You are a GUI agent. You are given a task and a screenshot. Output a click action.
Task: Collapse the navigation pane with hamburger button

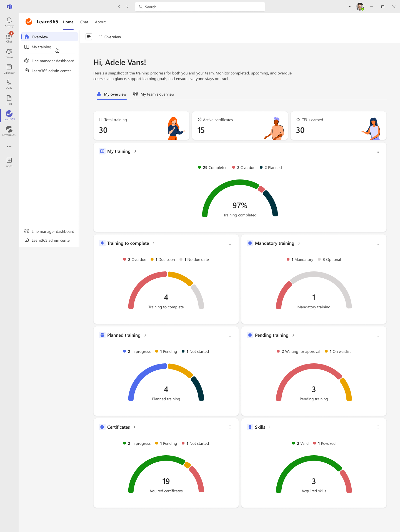pyautogui.click(x=89, y=37)
